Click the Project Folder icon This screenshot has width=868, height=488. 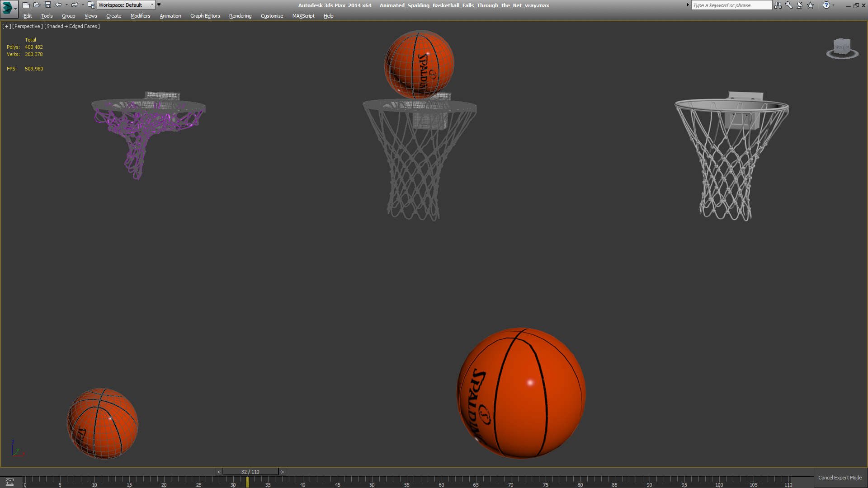coord(91,5)
